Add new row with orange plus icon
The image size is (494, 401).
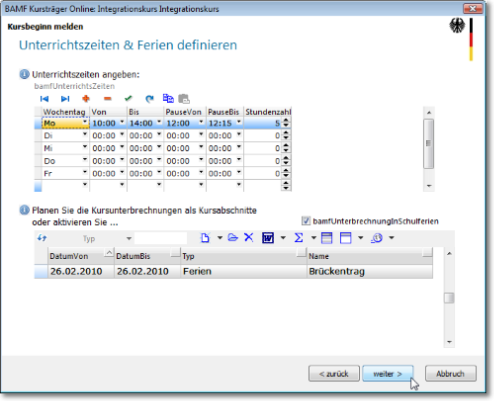(86, 99)
